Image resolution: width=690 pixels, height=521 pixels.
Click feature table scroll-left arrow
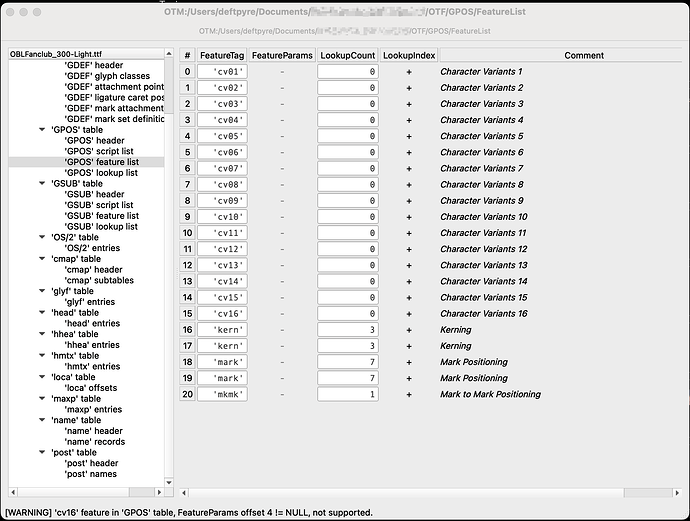(x=184, y=493)
